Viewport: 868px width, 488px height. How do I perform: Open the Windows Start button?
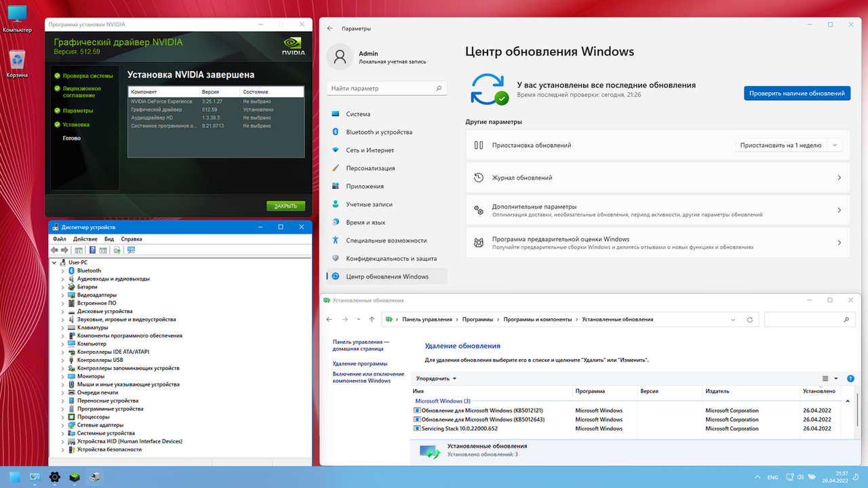[x=14, y=477]
